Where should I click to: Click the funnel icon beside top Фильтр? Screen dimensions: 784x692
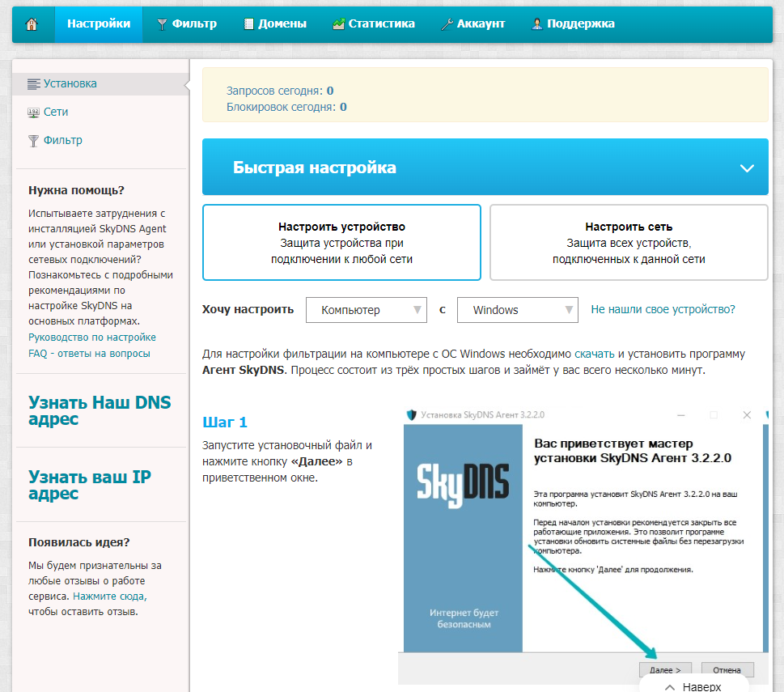point(162,24)
